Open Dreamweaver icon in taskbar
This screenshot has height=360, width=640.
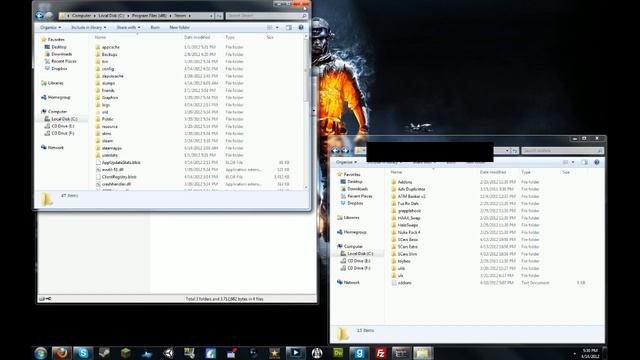pyautogui.click(x=338, y=353)
